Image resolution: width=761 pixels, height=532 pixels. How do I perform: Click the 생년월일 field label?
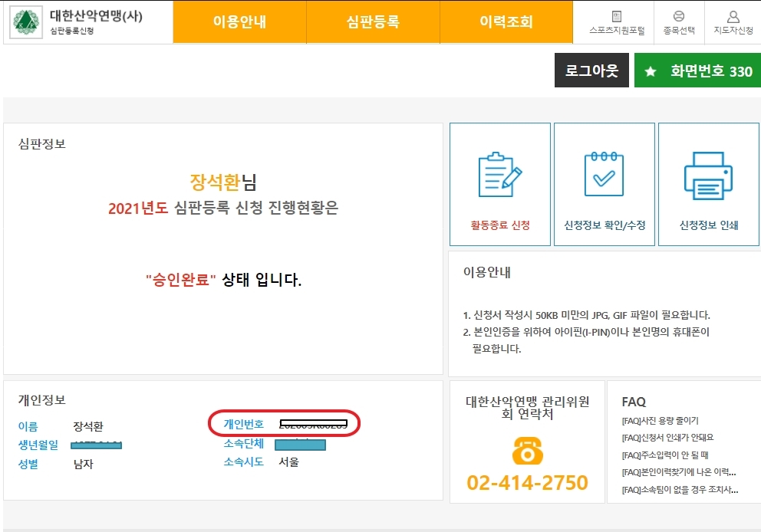coord(38,445)
